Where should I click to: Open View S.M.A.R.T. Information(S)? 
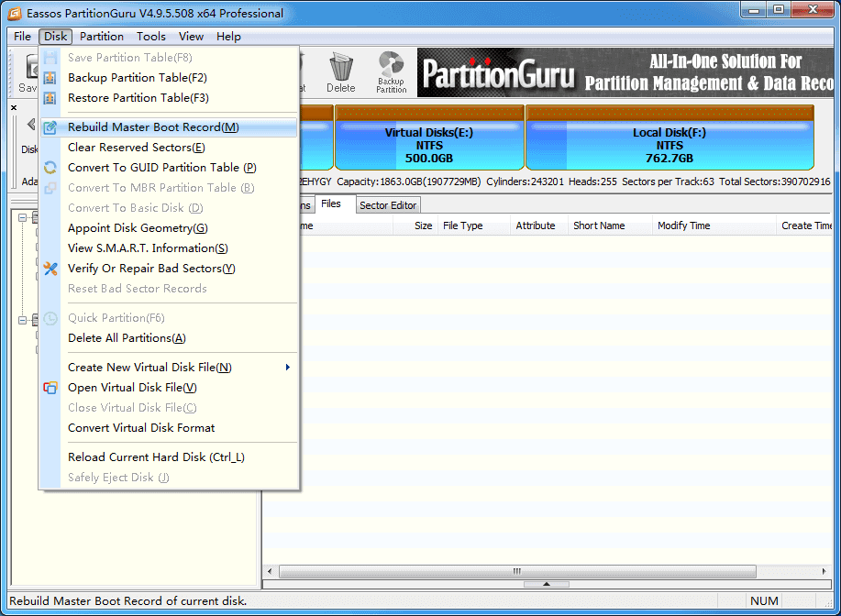[x=169, y=248]
